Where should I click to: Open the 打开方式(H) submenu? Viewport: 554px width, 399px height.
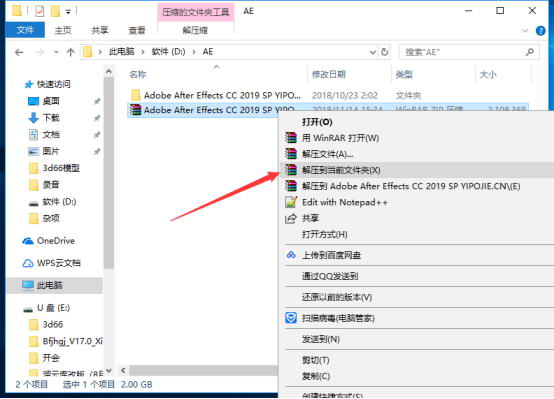(416, 234)
